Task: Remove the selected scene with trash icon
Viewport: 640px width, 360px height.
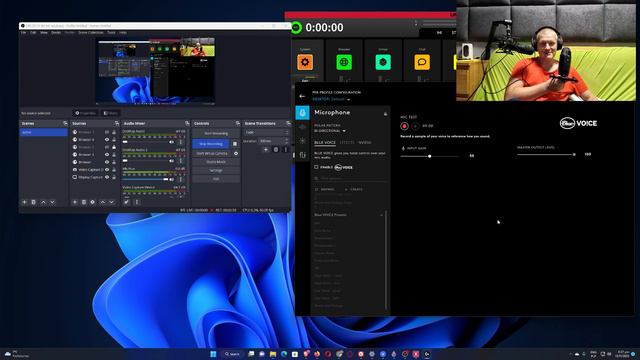Action: pos(33,202)
